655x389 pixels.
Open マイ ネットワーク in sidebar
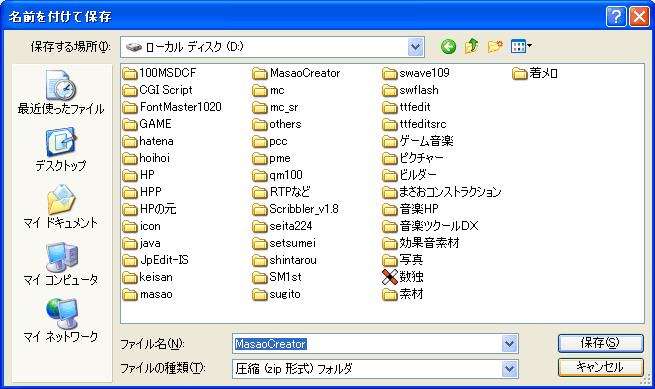click(61, 320)
